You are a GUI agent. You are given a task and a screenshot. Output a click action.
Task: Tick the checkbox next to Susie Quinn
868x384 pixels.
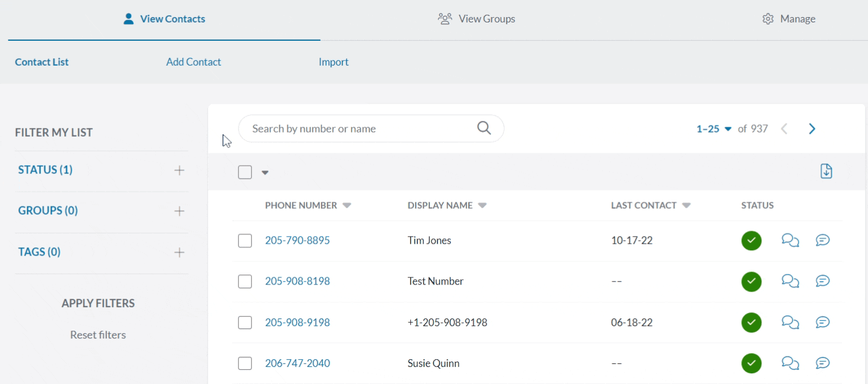click(245, 363)
